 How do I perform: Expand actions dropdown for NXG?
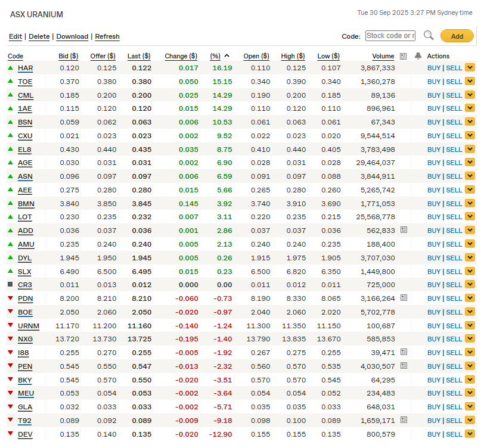pos(470,339)
